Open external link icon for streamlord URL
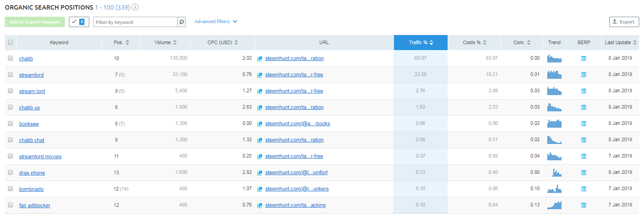The height and width of the screenshot is (214, 644). [x=260, y=75]
